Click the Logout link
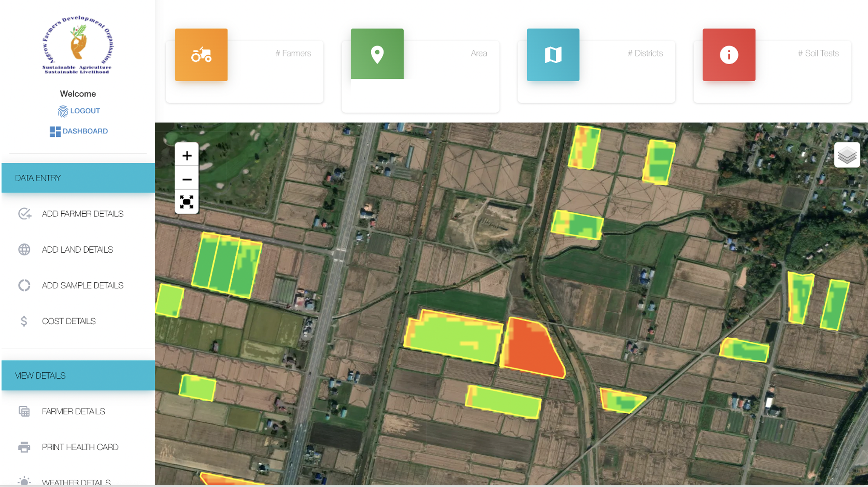Viewport: 868px width, 487px height. [79, 111]
